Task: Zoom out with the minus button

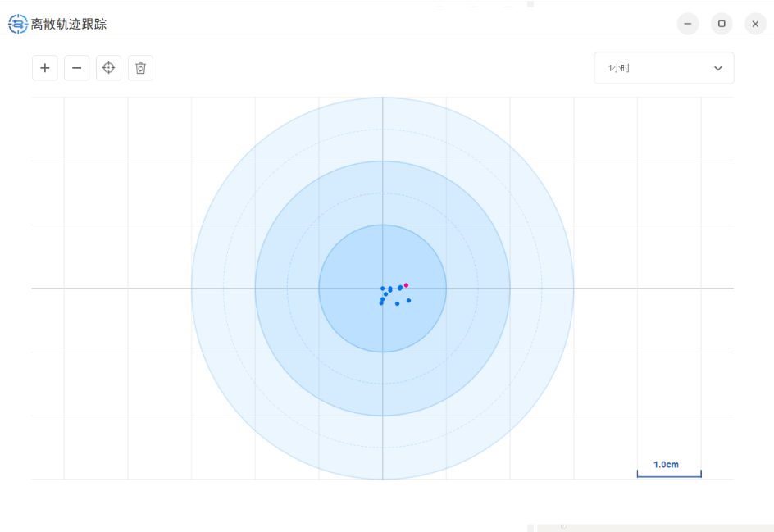Action: [x=76, y=68]
